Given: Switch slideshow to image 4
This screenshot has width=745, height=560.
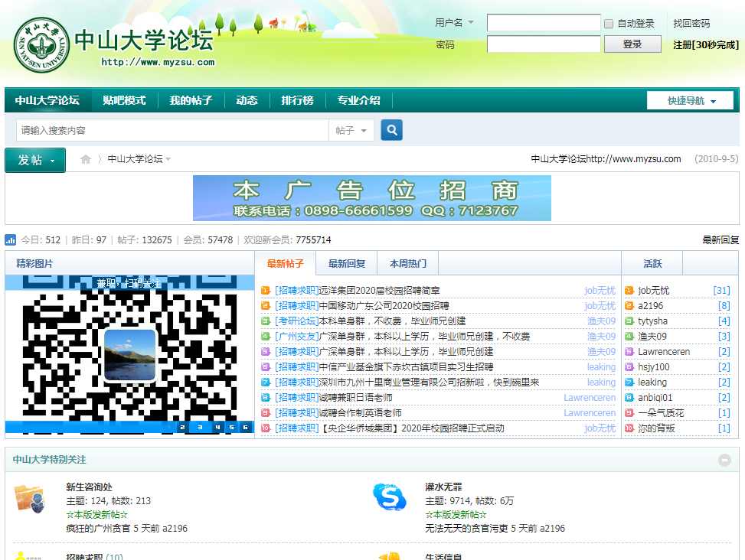Looking at the screenshot, I should (217, 427).
